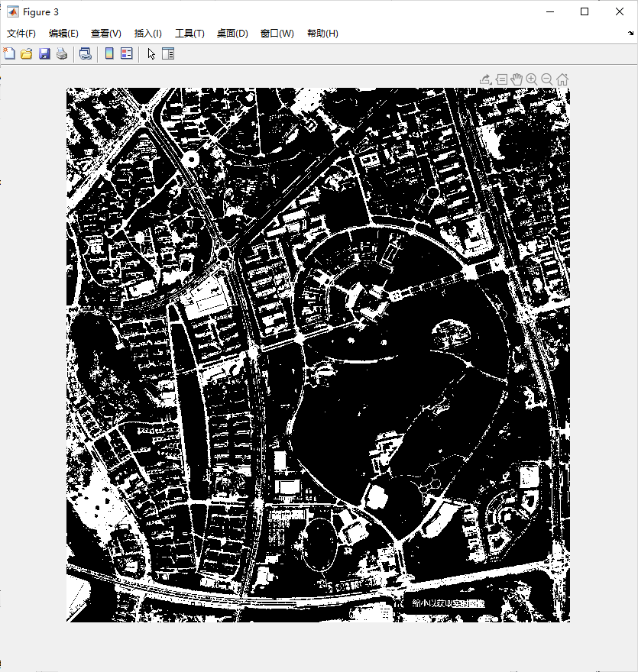The width and height of the screenshot is (638, 672).
Task: Expand the 插入(I) menu
Action: (147, 34)
